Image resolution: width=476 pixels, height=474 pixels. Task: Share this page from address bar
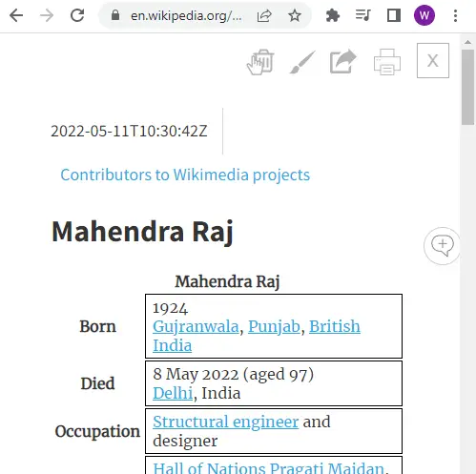pos(264,15)
